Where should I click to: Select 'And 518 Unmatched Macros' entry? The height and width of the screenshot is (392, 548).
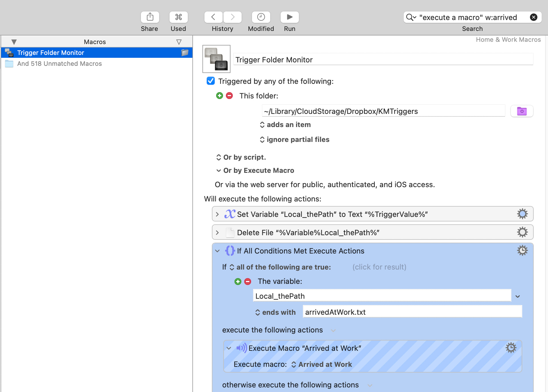click(x=59, y=64)
